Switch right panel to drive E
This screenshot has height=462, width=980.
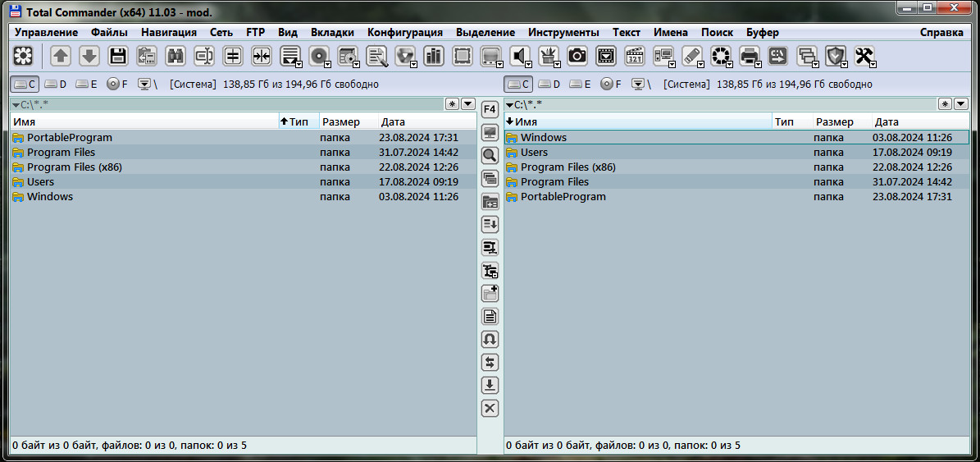coord(579,84)
